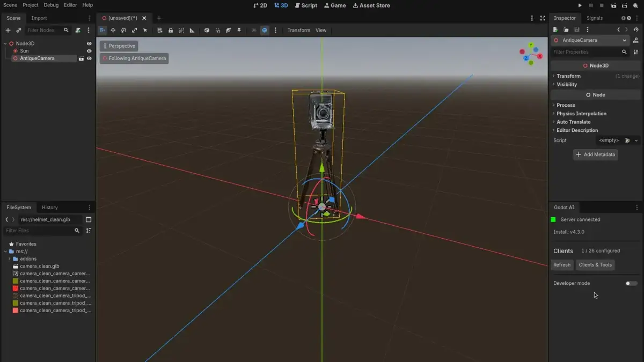Image resolution: width=644 pixels, height=362 pixels.
Task: Open documentation for AntiqueCamera doc icon
Action: [x=636, y=40]
